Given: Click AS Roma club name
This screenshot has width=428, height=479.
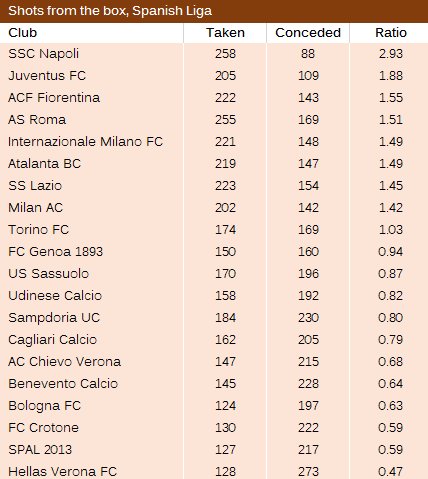Looking at the screenshot, I should click(x=37, y=120).
